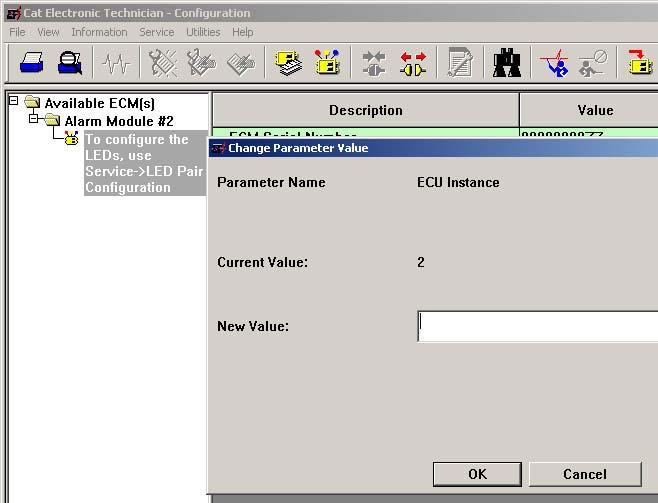The image size is (658, 503).
Task: Click the ECU Instance parameter name text
Action: [x=458, y=182]
